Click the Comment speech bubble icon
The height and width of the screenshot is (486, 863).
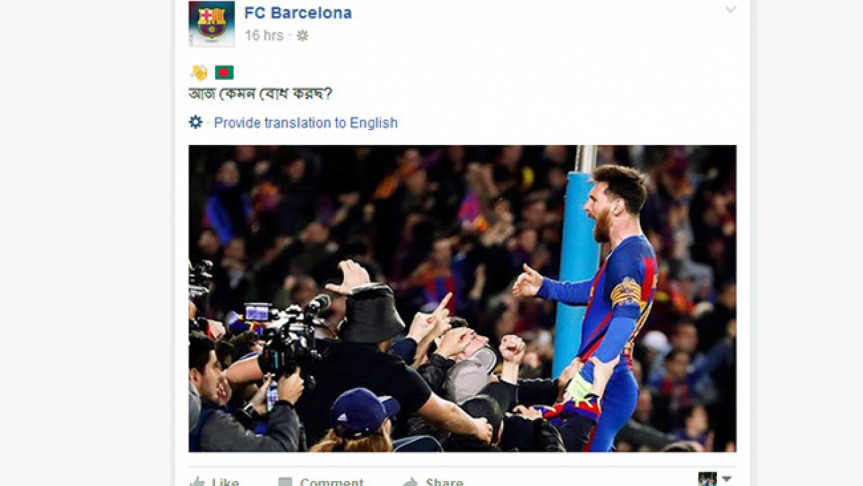tap(285, 482)
